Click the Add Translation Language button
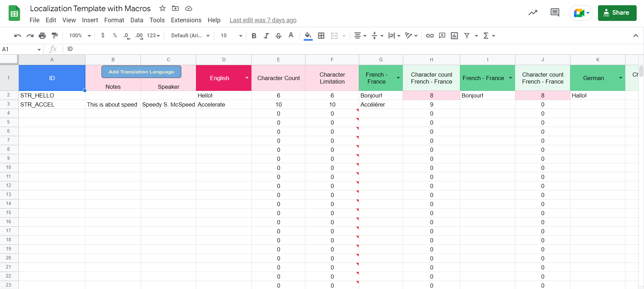 coord(141,72)
